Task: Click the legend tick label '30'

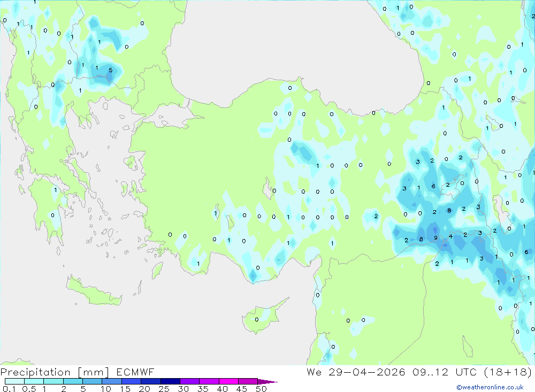Action: coord(183,389)
